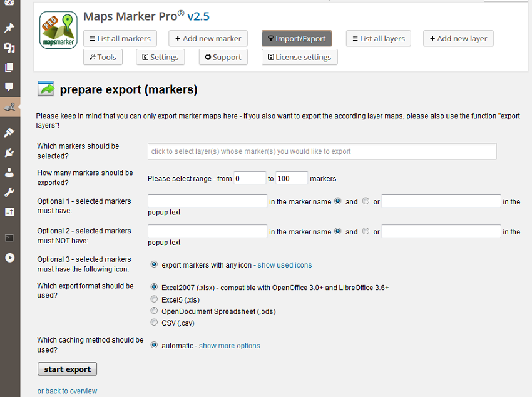
Task: Open the Pages sidebar icon
Action: (9, 67)
